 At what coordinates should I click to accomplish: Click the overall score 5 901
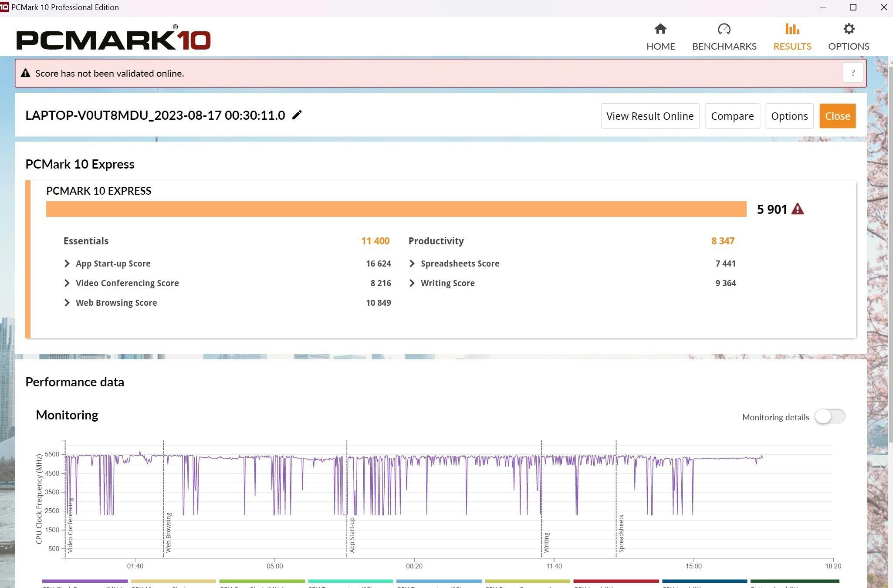pos(771,210)
